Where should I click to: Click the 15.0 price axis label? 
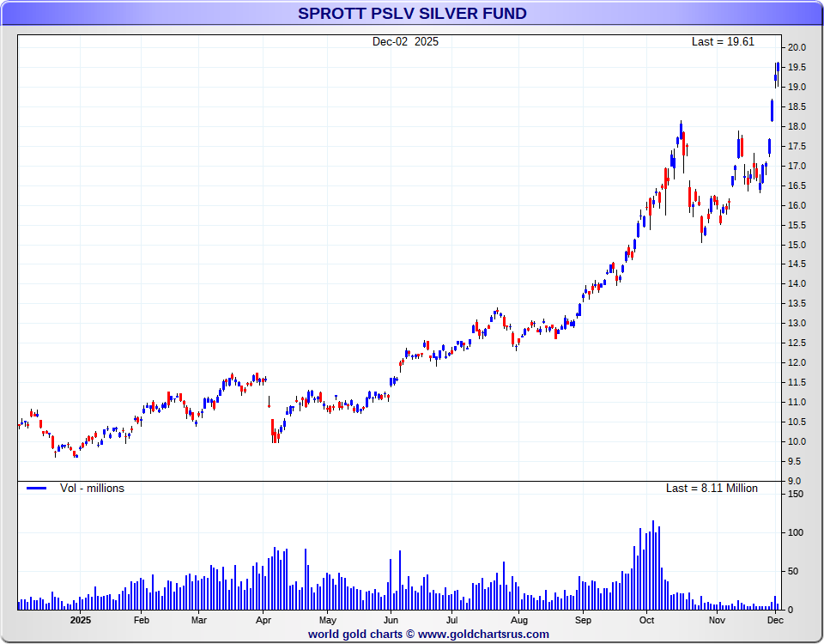pyautogui.click(x=797, y=245)
